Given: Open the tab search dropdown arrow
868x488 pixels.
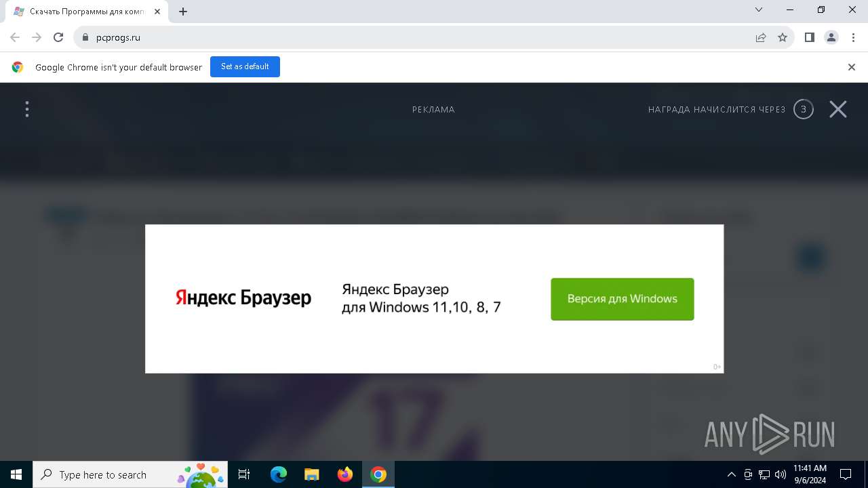Looking at the screenshot, I should (759, 9).
